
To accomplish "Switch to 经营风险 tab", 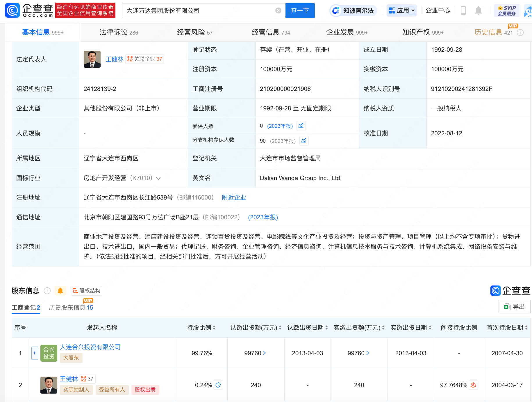I will pos(195,32).
